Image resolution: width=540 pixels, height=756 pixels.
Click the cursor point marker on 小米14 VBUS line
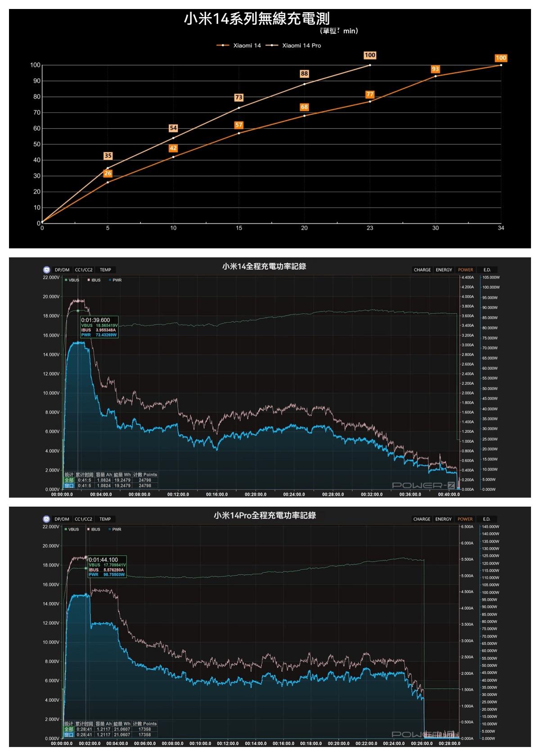point(78,310)
